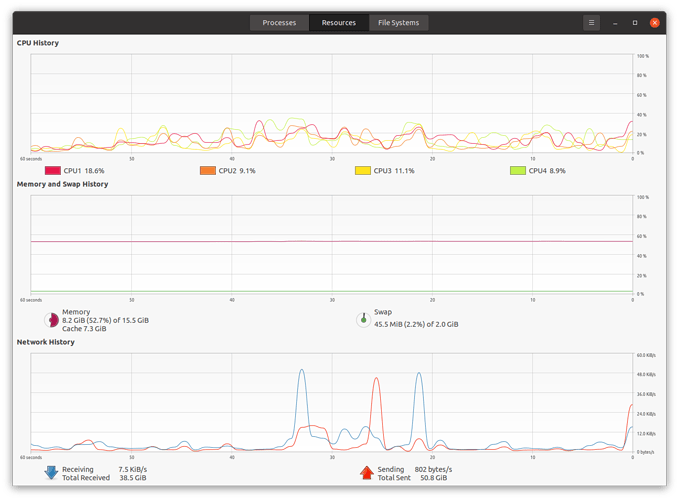Open the CPU2 orange color swatch
The width and height of the screenshot is (678, 500).
click(x=208, y=170)
